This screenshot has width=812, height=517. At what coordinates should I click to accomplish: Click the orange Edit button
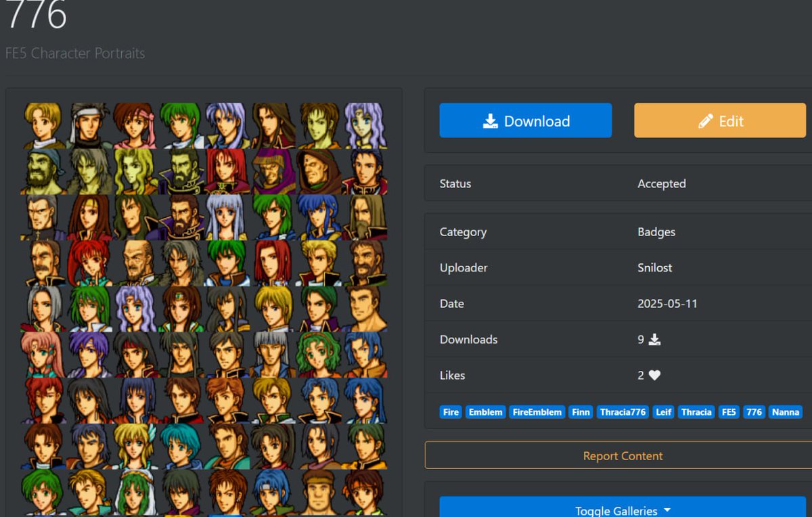pos(720,120)
